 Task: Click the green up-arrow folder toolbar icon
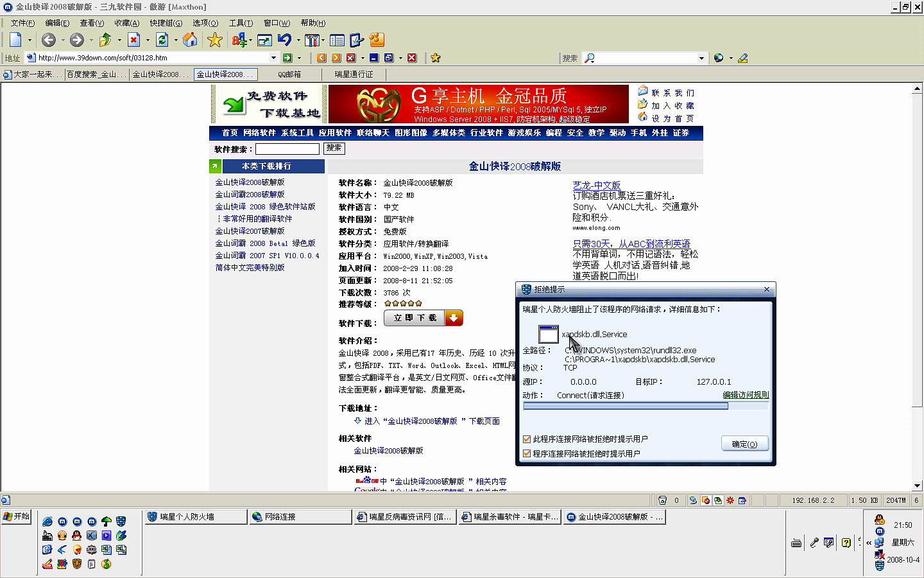tap(105, 40)
